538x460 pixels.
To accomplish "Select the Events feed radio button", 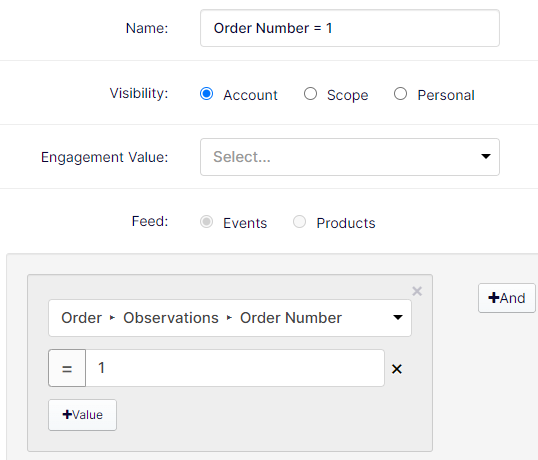I will (x=206, y=222).
